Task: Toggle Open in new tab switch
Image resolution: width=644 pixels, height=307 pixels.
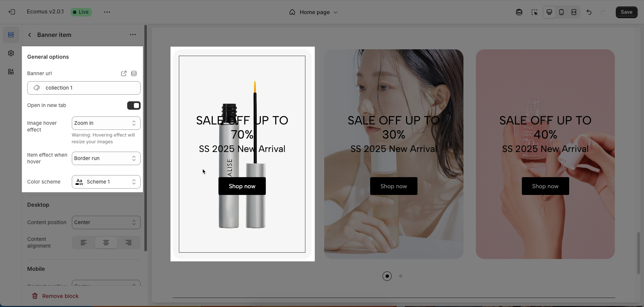Action: pos(134,105)
